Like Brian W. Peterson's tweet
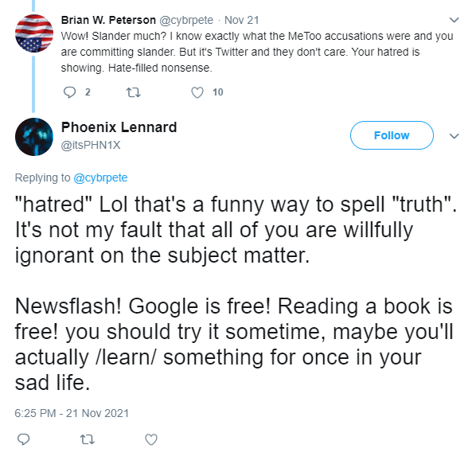The height and width of the screenshot is (464, 476). coord(197,92)
